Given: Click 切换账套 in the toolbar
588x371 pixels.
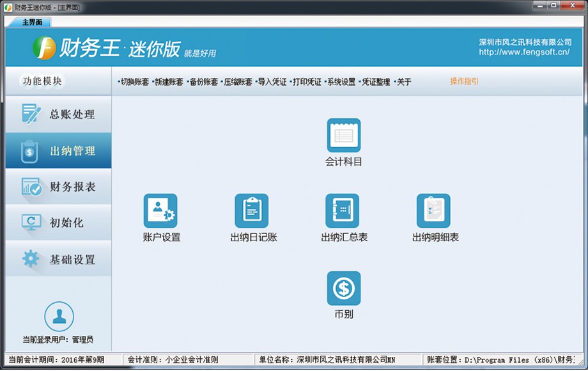Looking at the screenshot, I should click(x=132, y=81).
